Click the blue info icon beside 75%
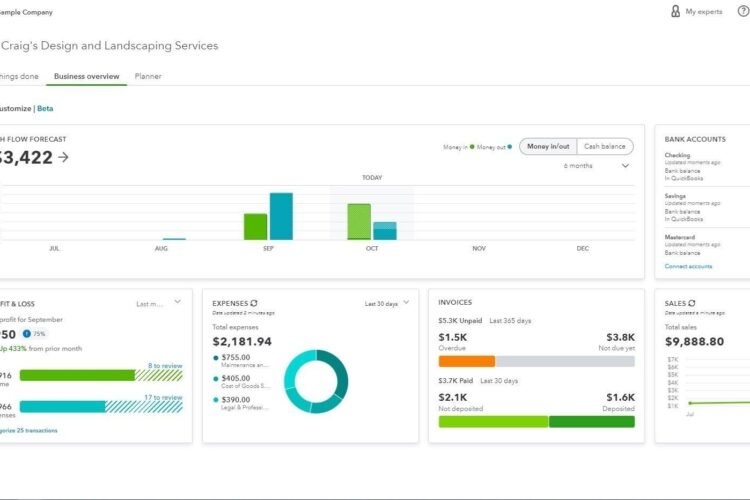 27,333
